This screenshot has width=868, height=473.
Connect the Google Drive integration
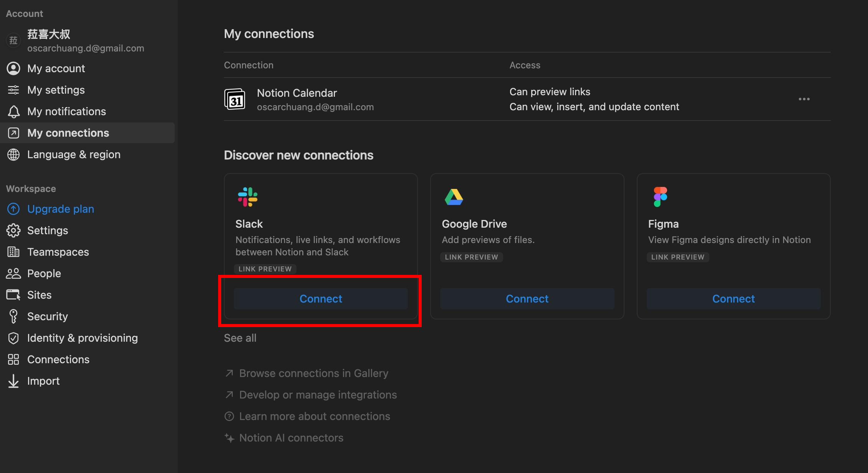pyautogui.click(x=527, y=299)
